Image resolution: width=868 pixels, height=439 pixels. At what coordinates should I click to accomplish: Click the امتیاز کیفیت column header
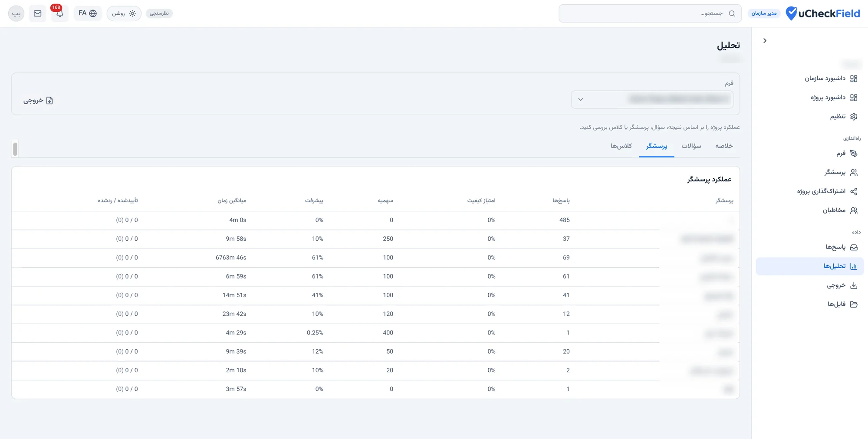tap(481, 200)
